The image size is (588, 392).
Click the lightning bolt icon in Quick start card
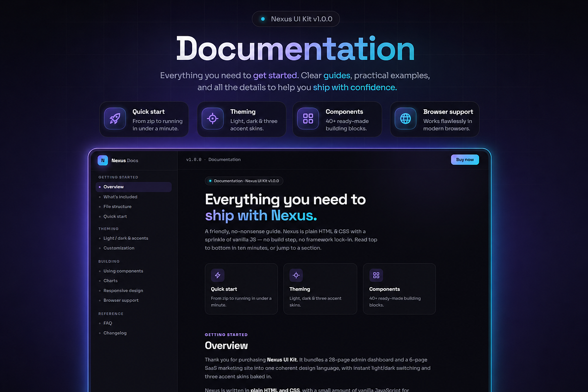pos(218,275)
